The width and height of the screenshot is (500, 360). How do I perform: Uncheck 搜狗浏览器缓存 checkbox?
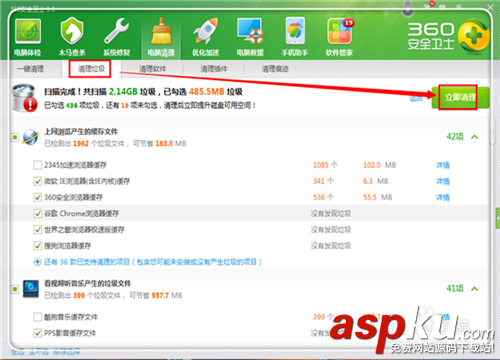pos(37,246)
